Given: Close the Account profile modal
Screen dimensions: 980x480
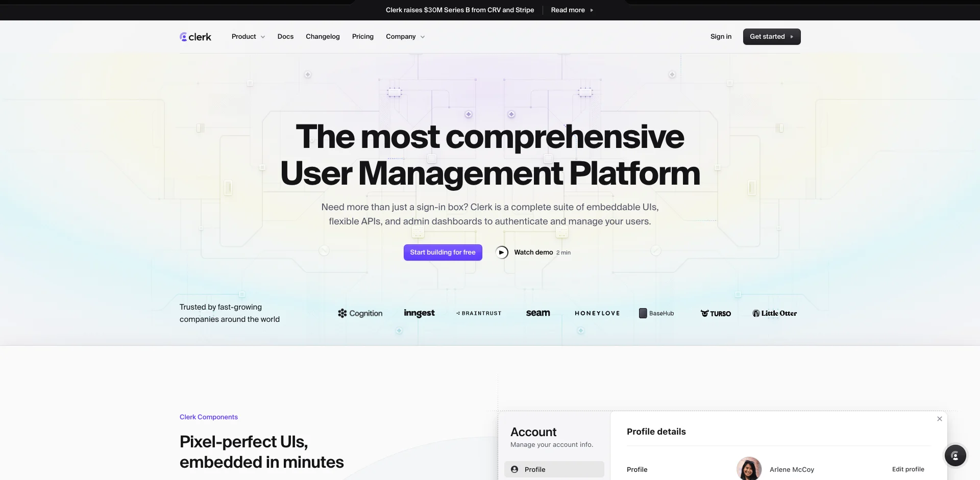Looking at the screenshot, I should point(940,419).
